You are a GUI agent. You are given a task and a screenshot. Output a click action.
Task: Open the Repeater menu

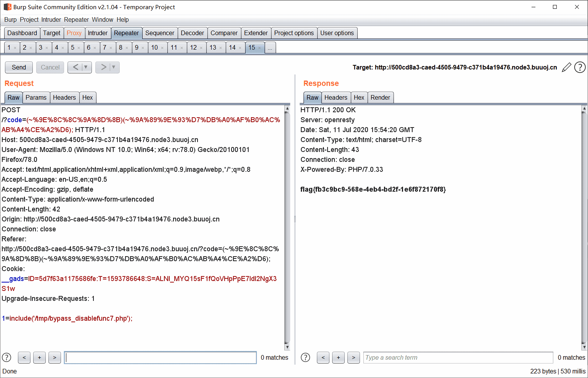point(76,20)
